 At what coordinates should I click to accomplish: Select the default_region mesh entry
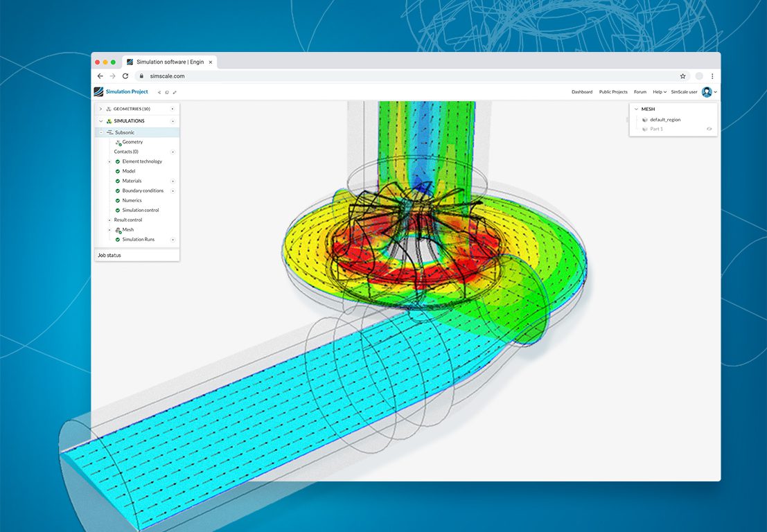tap(664, 120)
